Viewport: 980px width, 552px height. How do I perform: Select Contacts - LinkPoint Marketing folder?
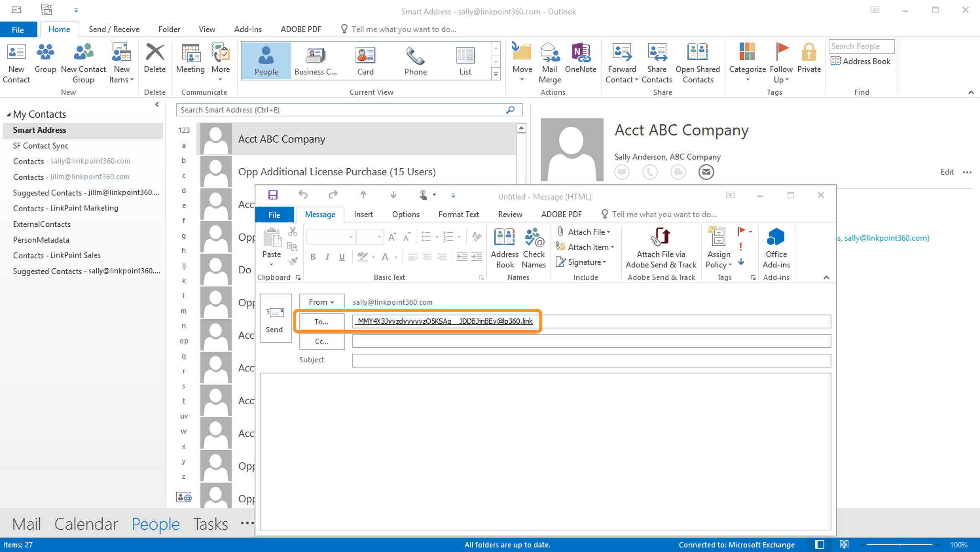point(83,208)
